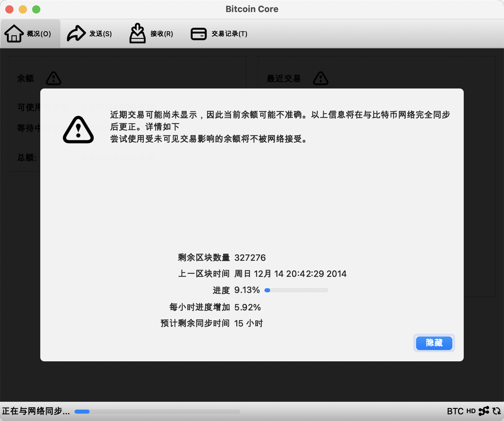The image size is (504, 421).
Task: Switch to the 发送(S) send tab
Action: 90,34
